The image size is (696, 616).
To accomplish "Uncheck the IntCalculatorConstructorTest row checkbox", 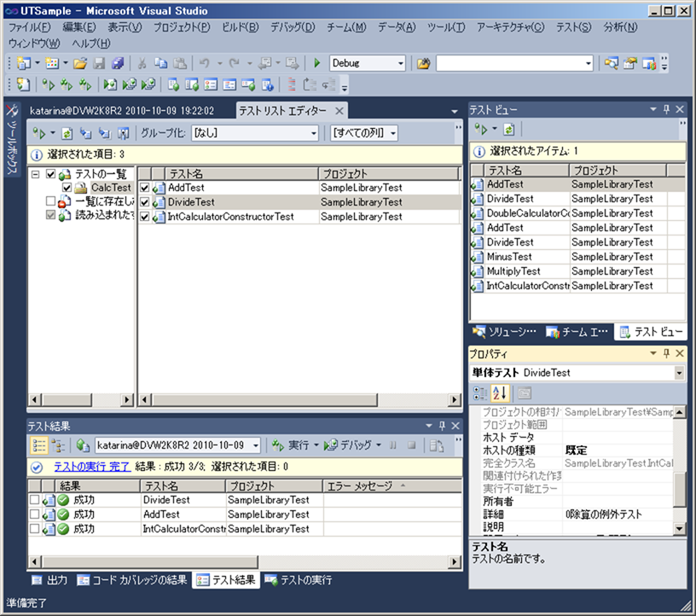I will (145, 217).
